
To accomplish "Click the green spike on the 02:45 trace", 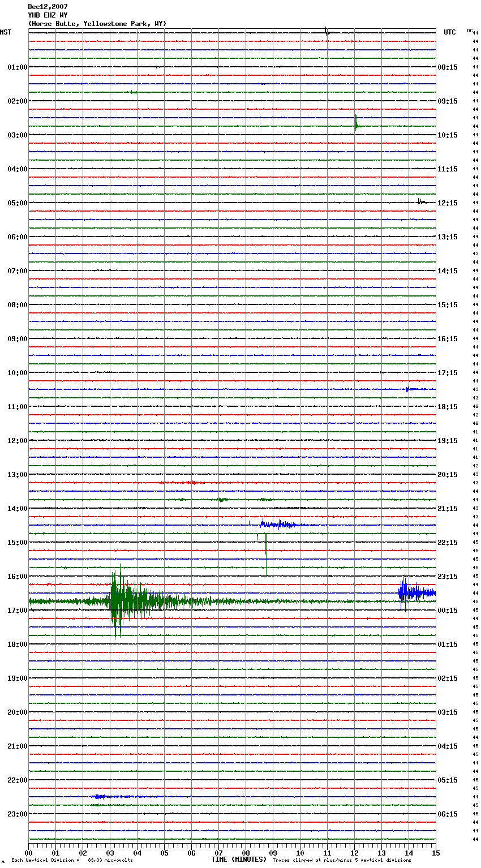I will (357, 124).
